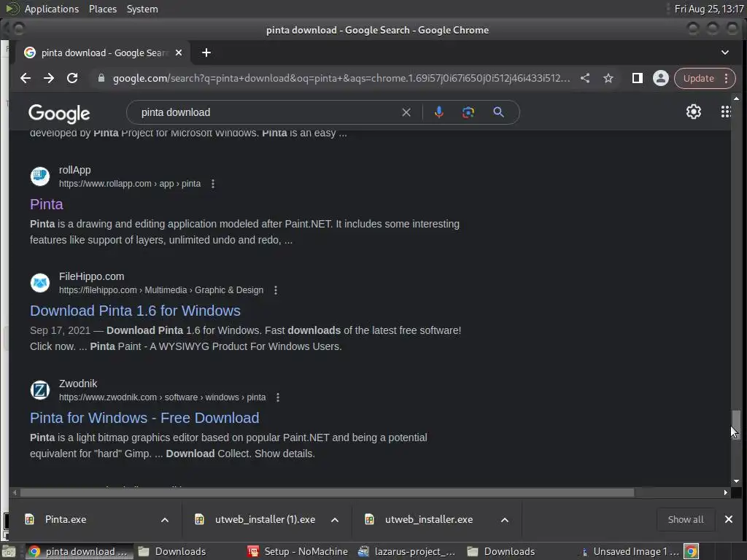Clear the search box text
747x560 pixels.
click(x=406, y=112)
